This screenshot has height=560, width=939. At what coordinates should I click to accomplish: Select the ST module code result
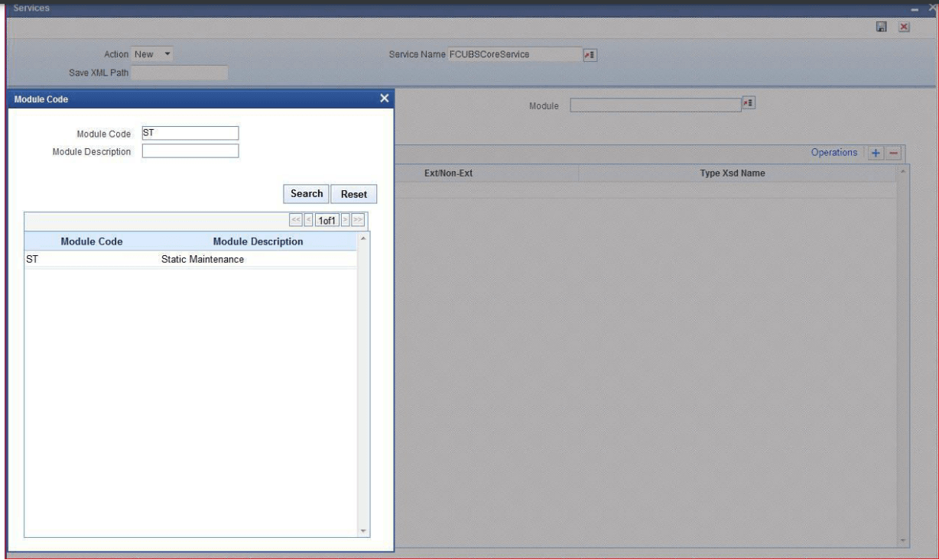point(32,260)
